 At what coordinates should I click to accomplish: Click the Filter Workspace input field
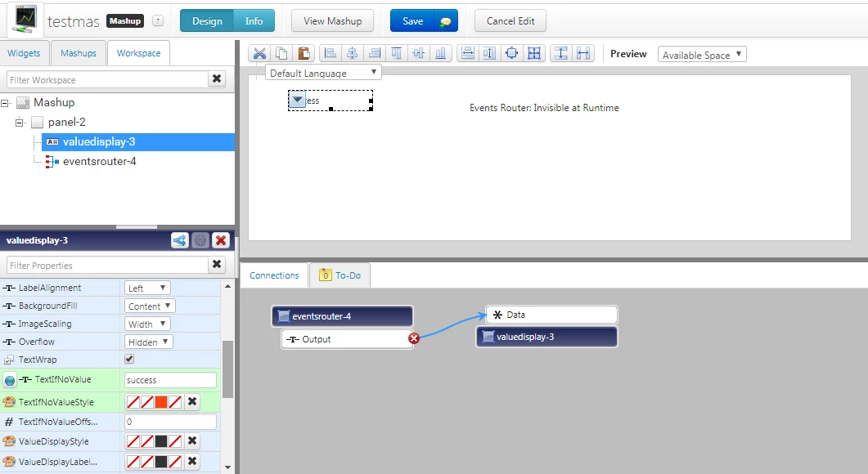[x=108, y=79]
